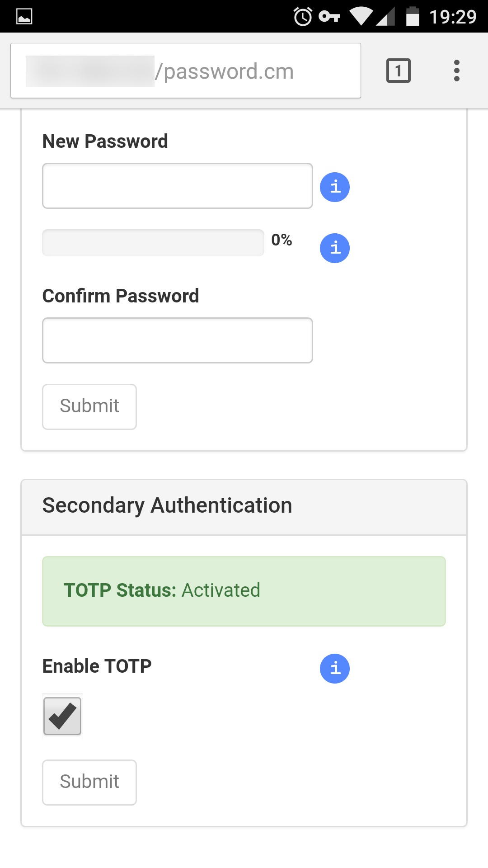Open the browser three-dot overflow menu
Screen dimensions: 488x868
coord(457,71)
